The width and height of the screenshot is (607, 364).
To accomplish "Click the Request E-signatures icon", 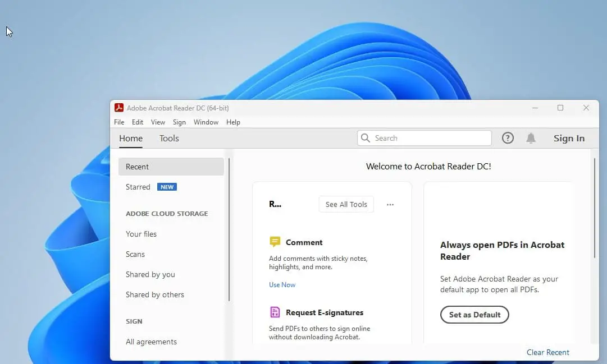I will coord(275,312).
